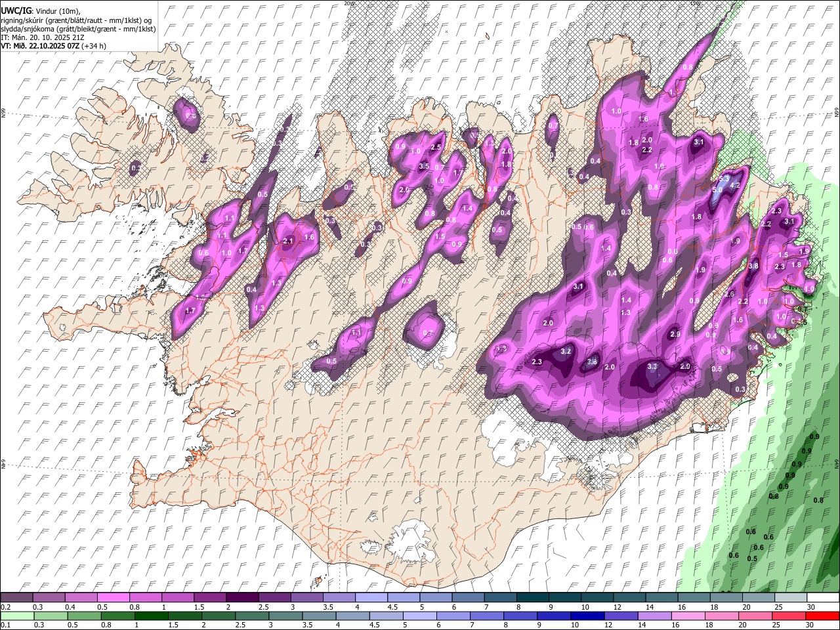Click navy blue swatch between 10 and 12, lower scale

[x=587, y=616]
